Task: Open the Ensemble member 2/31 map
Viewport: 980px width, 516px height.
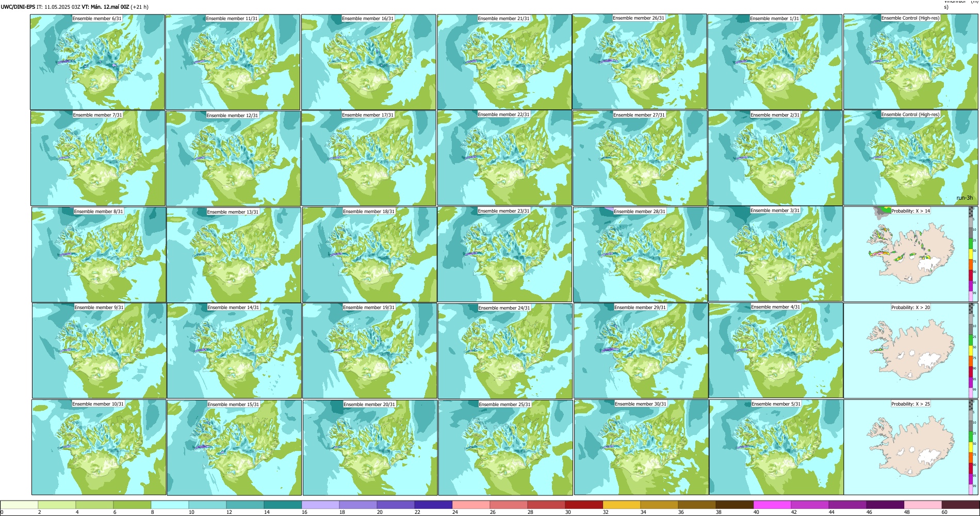Action: tap(775, 158)
